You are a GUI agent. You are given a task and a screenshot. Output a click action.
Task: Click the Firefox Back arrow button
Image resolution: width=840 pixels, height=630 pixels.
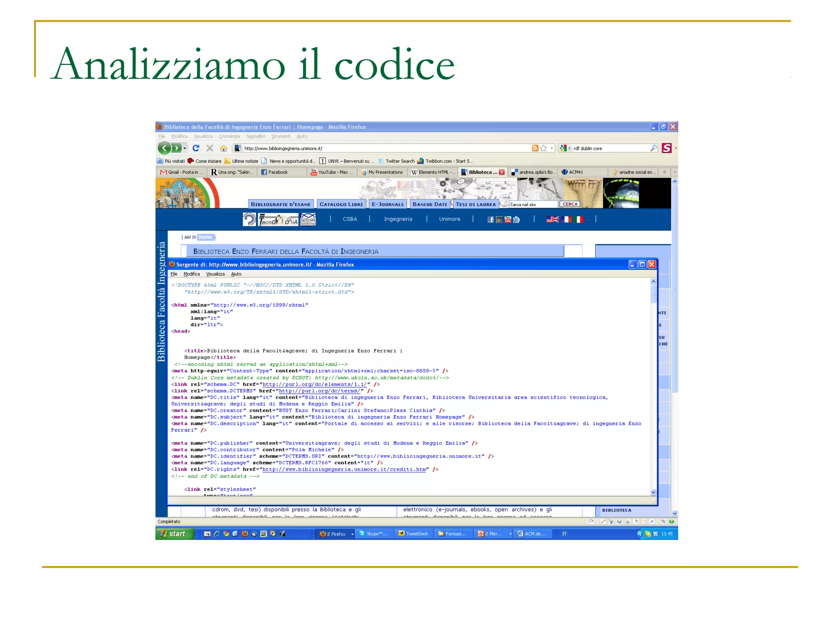coord(164,148)
